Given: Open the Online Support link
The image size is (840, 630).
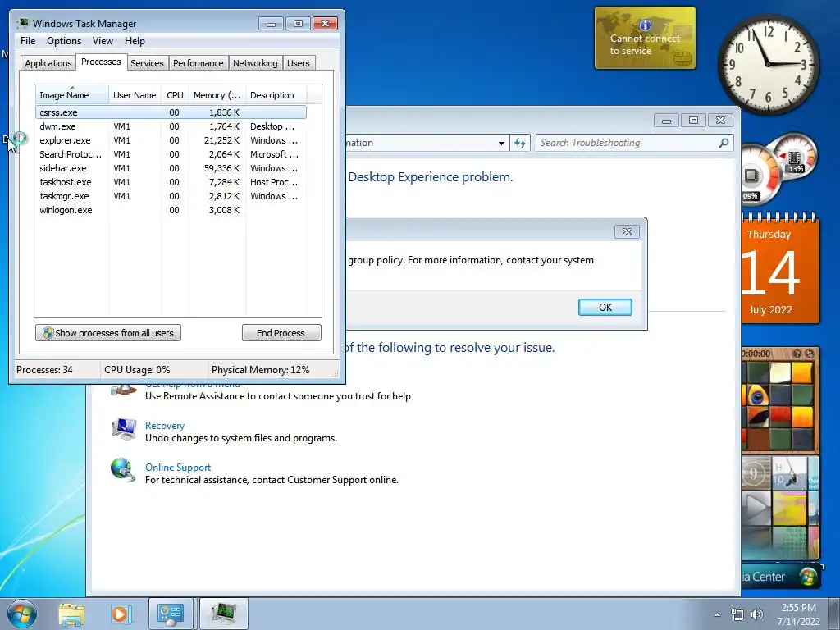Looking at the screenshot, I should point(178,467).
